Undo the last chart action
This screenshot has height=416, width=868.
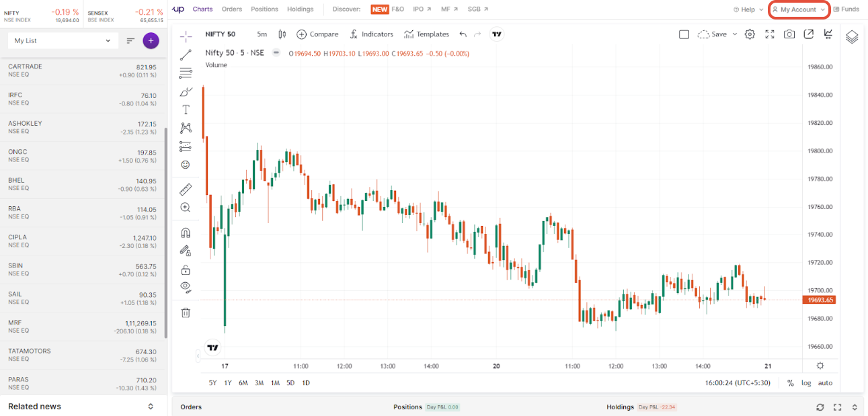pos(463,34)
